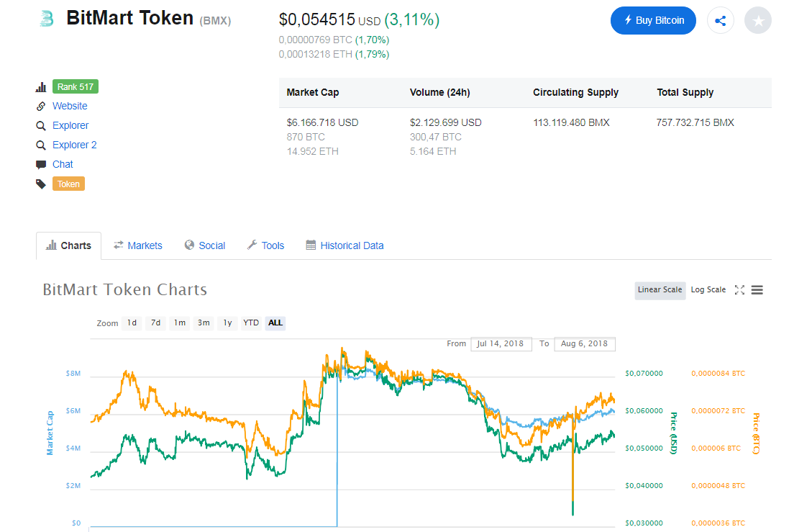Switch chart to Linear Scale
Viewport: 812px width, 532px height.
coord(660,290)
